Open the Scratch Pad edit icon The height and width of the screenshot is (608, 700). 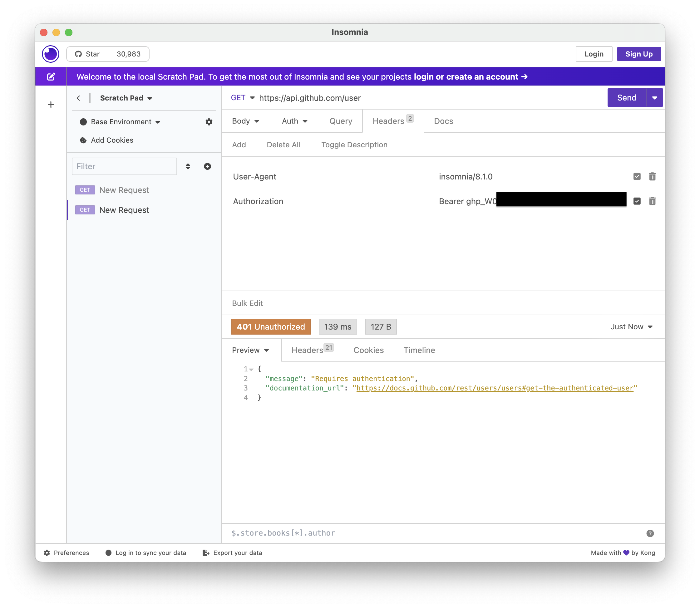click(51, 77)
